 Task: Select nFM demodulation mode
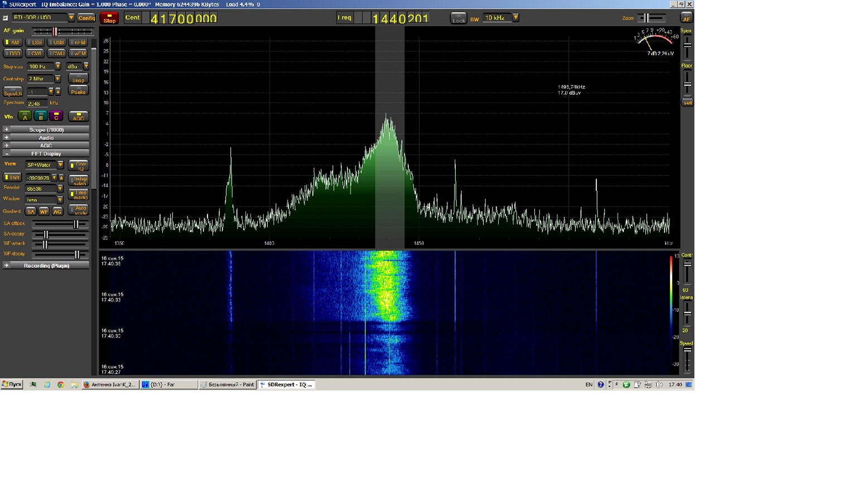tap(78, 42)
